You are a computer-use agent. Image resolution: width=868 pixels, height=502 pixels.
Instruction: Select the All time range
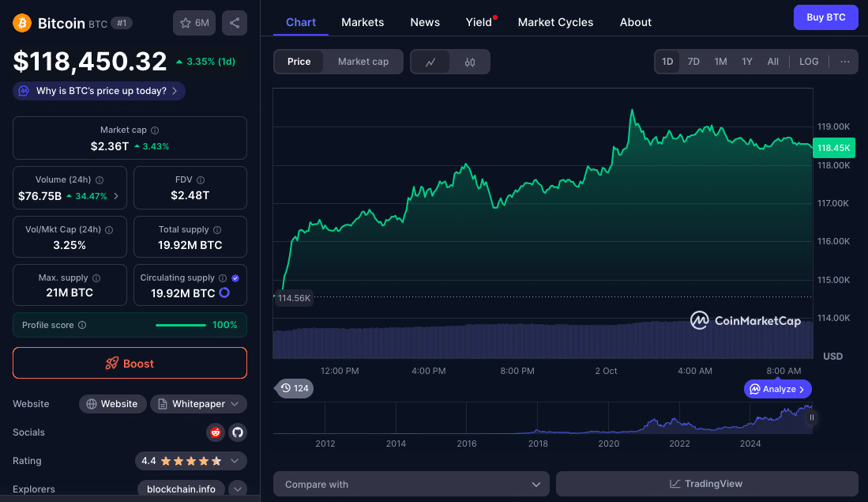(772, 62)
